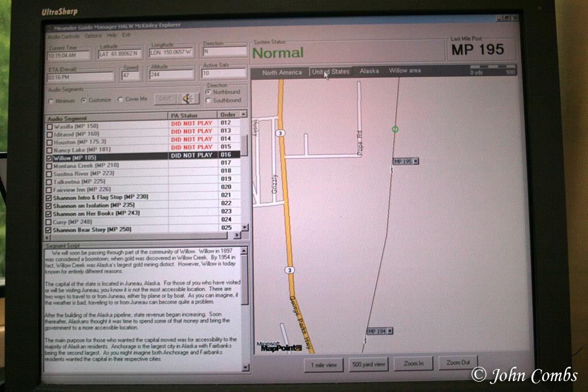588x392 pixels.
Task: Select the Cover Me audio option
Action: click(120, 100)
